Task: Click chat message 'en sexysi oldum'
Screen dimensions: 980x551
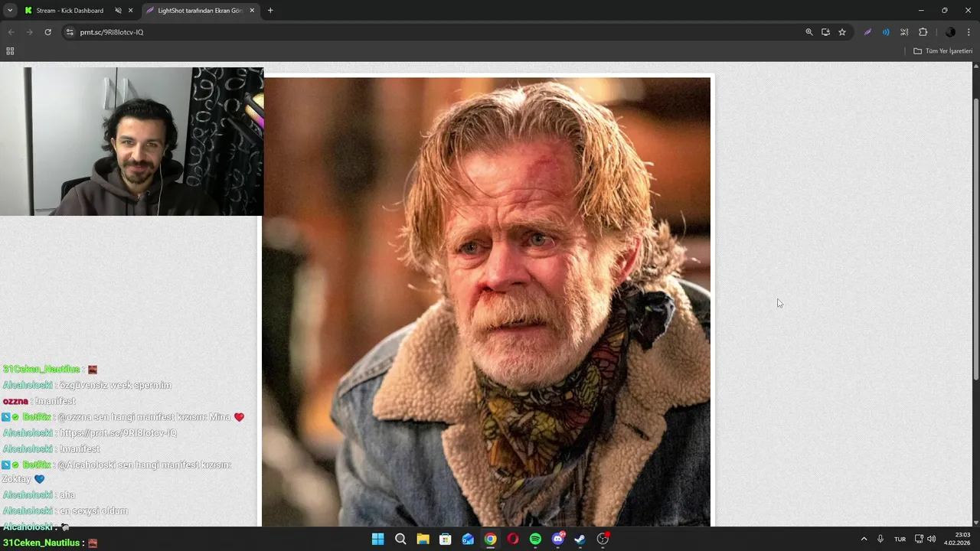Action: click(93, 511)
